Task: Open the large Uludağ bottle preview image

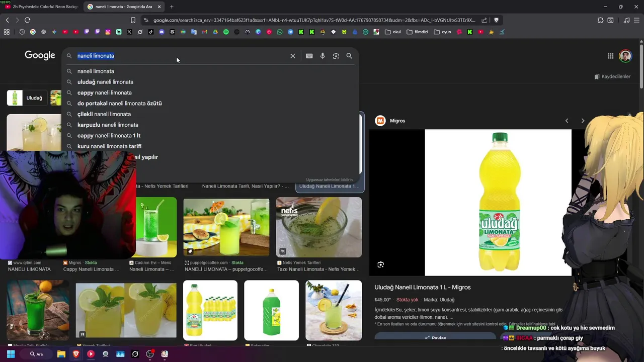Action: [x=498, y=203]
